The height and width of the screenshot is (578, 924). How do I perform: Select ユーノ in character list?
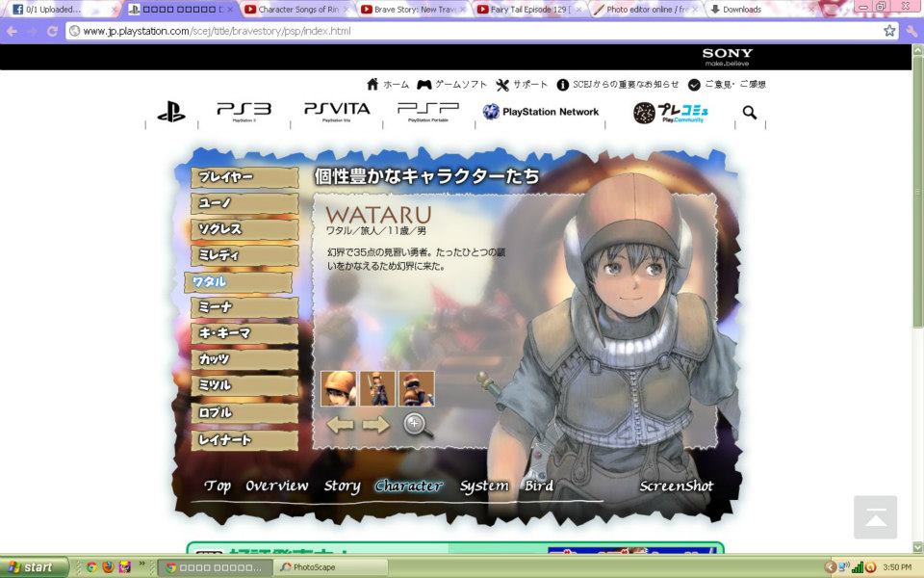(244, 203)
